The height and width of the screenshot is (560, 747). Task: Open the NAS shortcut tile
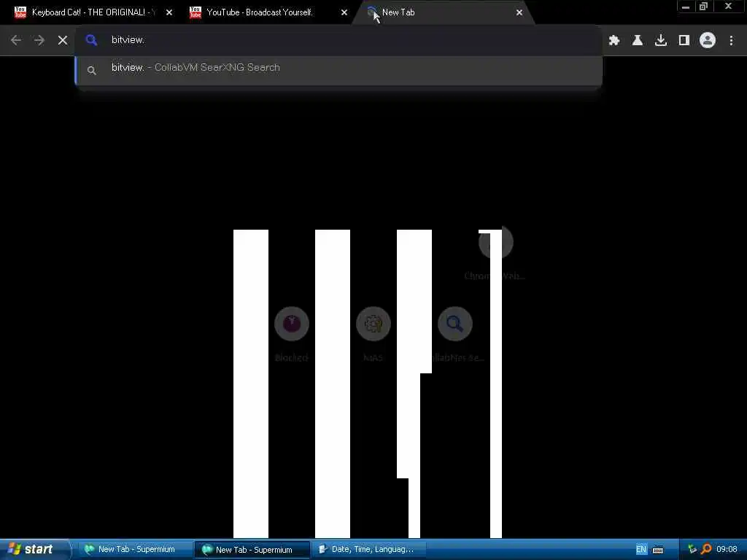(x=373, y=333)
